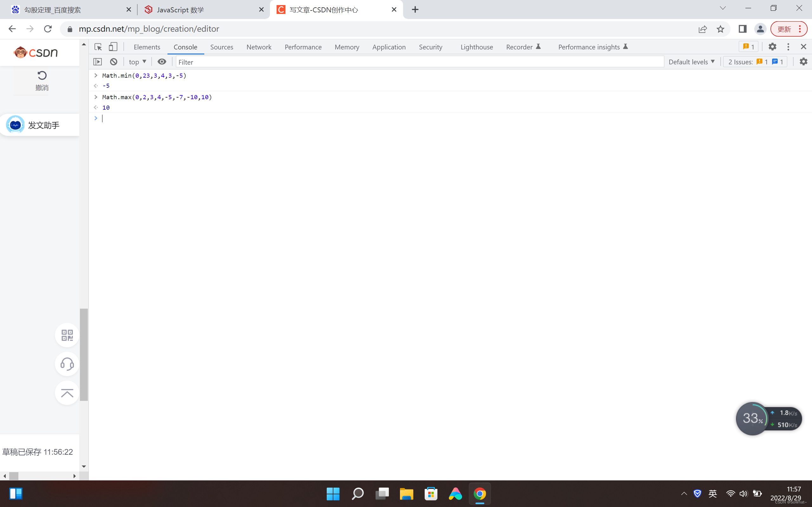Click the back-to-top arrow button
Screen dimensions: 812x507
click(x=67, y=393)
